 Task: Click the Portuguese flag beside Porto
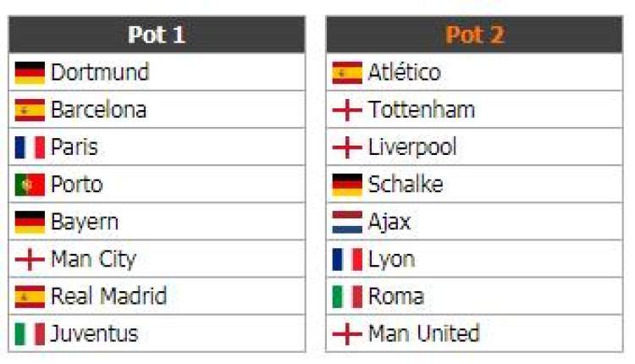[x=30, y=185]
